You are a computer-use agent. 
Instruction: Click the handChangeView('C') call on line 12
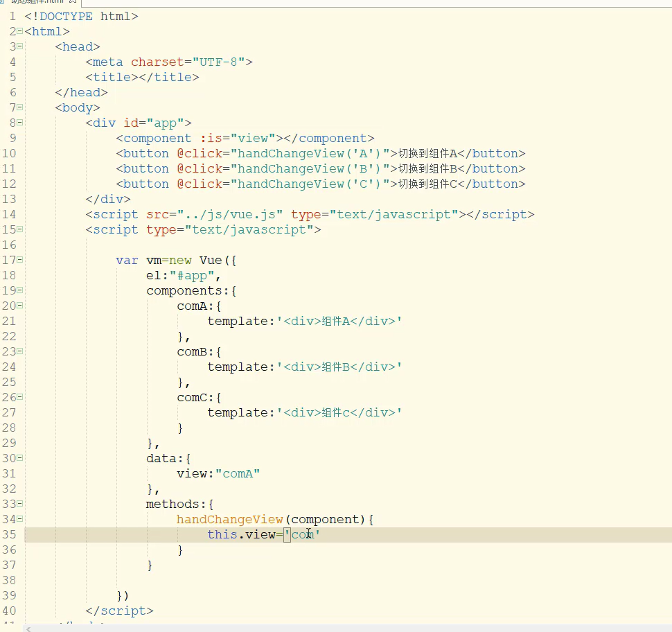(309, 184)
